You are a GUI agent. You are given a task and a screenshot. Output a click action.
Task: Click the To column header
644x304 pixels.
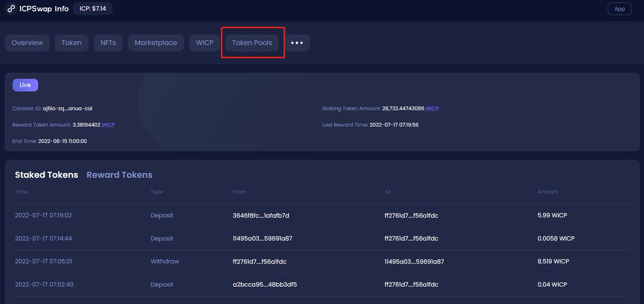(388, 192)
